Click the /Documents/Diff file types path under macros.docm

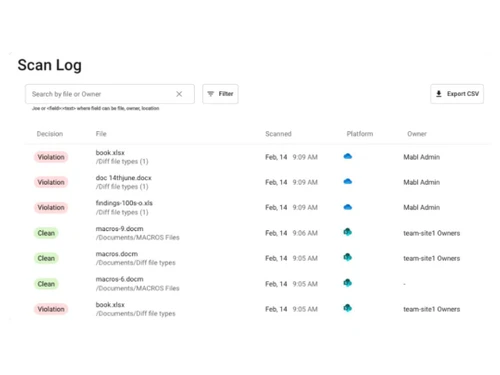click(x=135, y=263)
